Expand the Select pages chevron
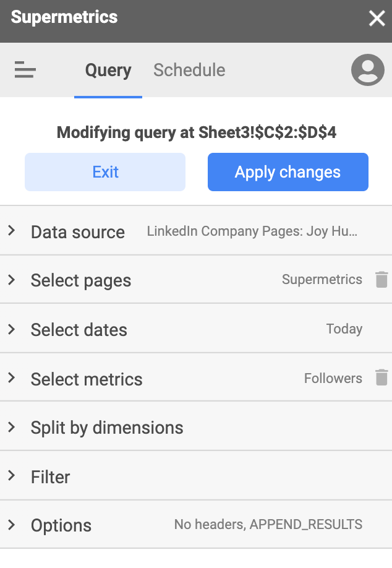The image size is (392, 568). [x=12, y=280]
